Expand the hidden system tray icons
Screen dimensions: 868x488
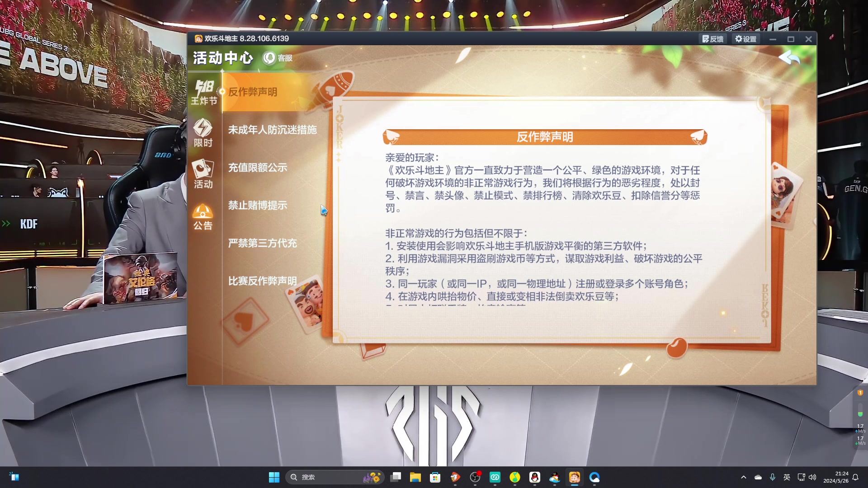click(x=744, y=477)
